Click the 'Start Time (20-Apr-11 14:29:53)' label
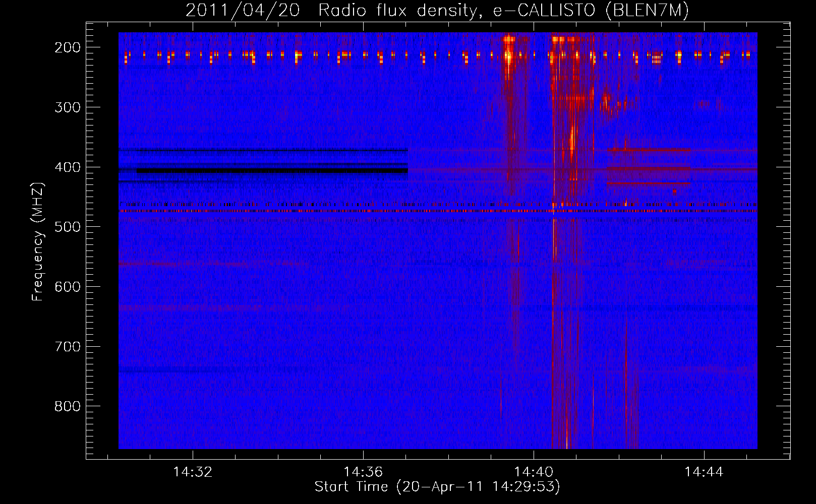 437,487
